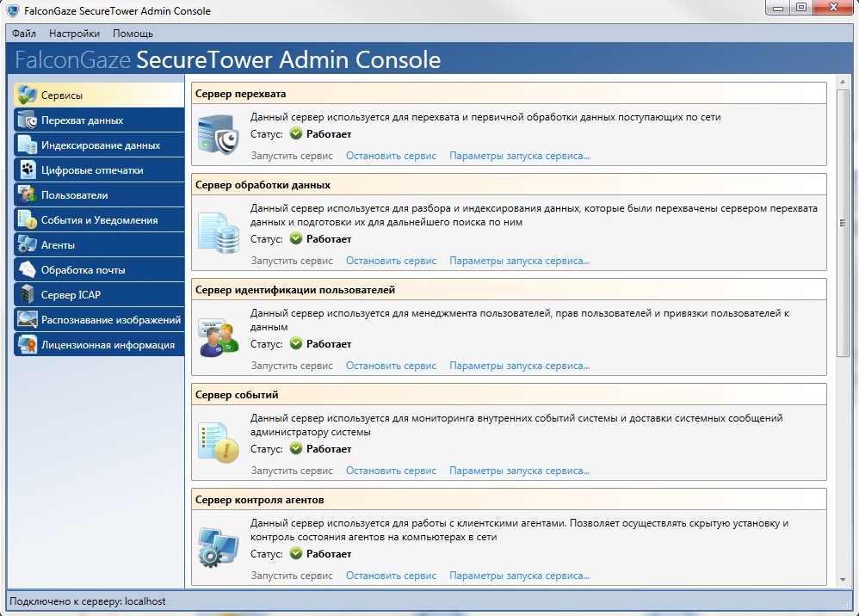Viewport: 859px width, 616px height.
Task: Open Цифровые отпечатки section
Action: (x=99, y=169)
